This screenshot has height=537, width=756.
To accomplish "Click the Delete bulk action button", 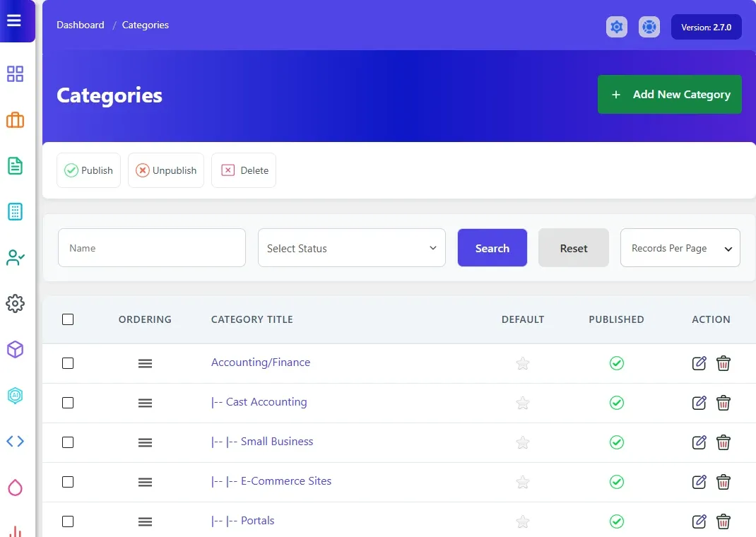I will click(244, 170).
